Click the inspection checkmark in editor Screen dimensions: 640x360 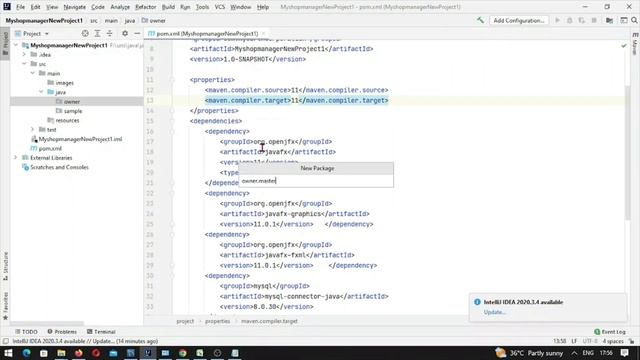pyautogui.click(x=624, y=46)
